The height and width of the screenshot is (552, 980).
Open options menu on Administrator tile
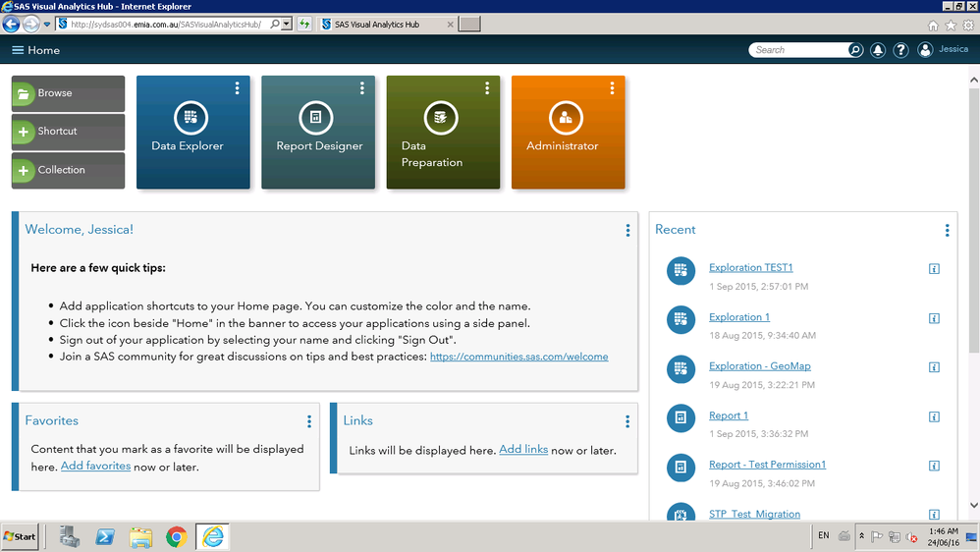pyautogui.click(x=612, y=88)
